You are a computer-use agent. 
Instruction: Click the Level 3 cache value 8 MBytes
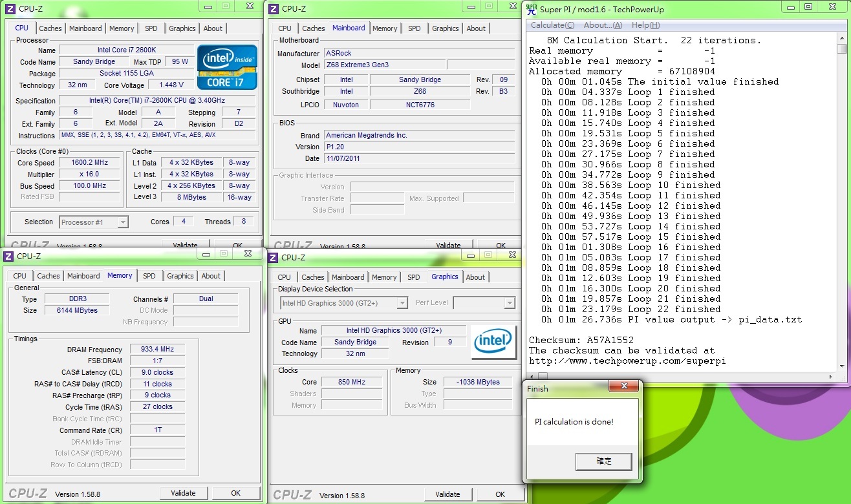click(191, 198)
